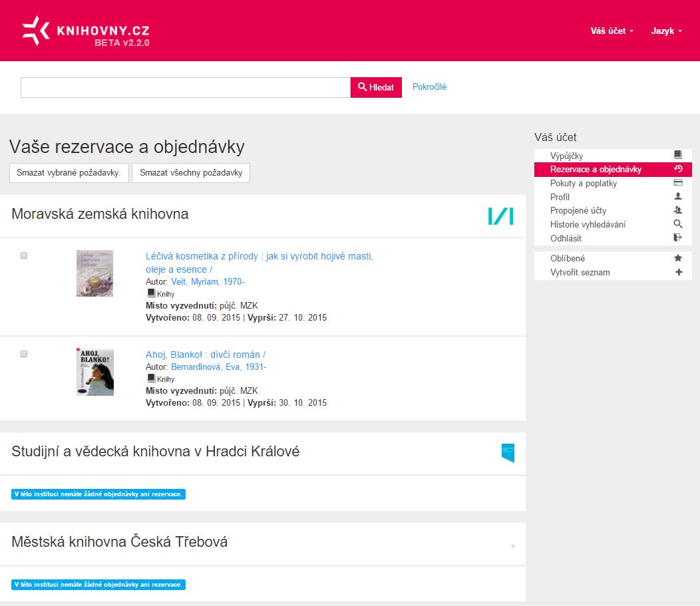
Task: Check the box for Léčivá kosmetika z přírody
Action: coord(24,255)
